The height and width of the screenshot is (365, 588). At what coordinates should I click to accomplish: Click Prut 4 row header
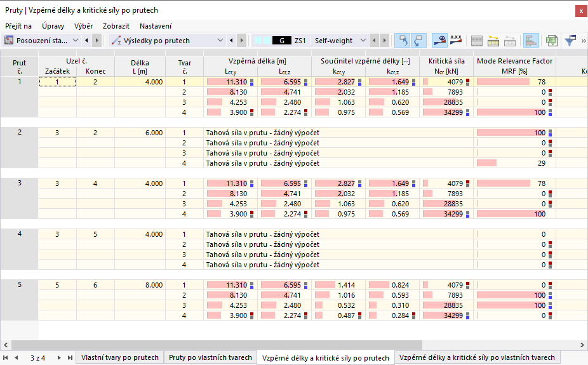point(19,249)
